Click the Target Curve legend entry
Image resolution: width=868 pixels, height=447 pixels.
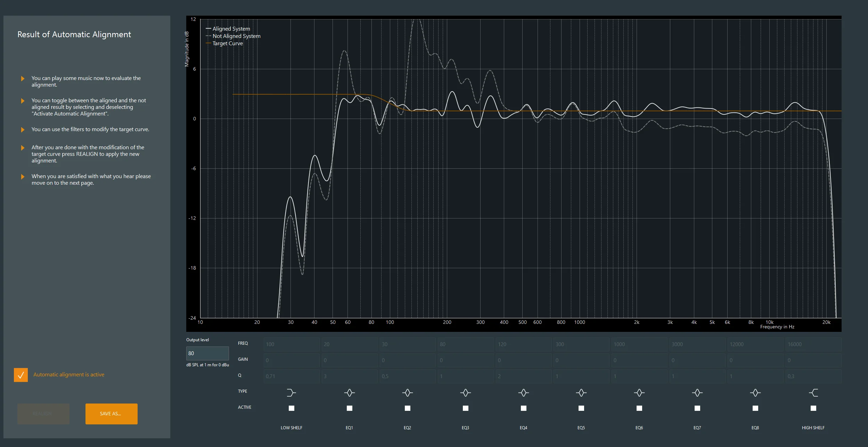coord(224,43)
